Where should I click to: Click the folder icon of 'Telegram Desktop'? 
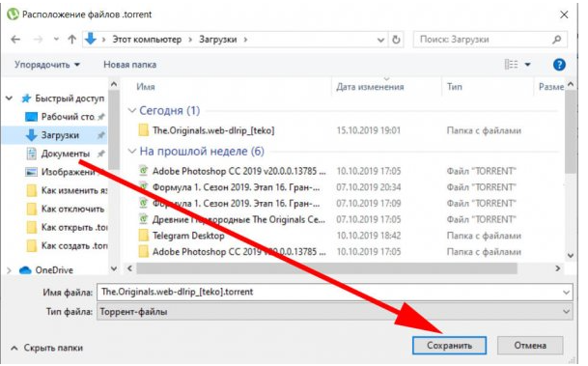point(143,236)
